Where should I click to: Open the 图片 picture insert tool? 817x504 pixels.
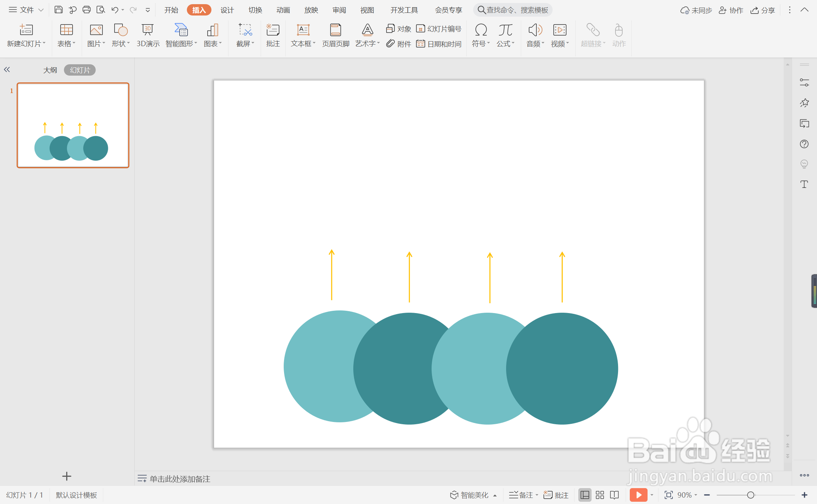coord(96,36)
